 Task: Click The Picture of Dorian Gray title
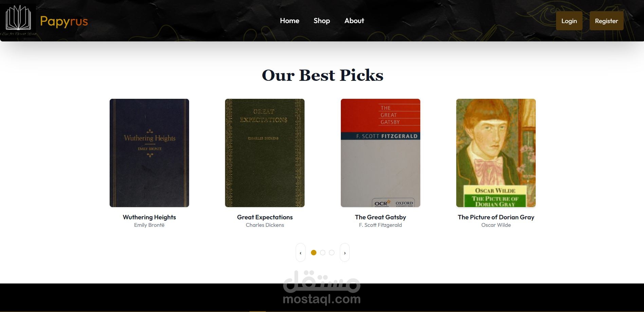point(496,217)
